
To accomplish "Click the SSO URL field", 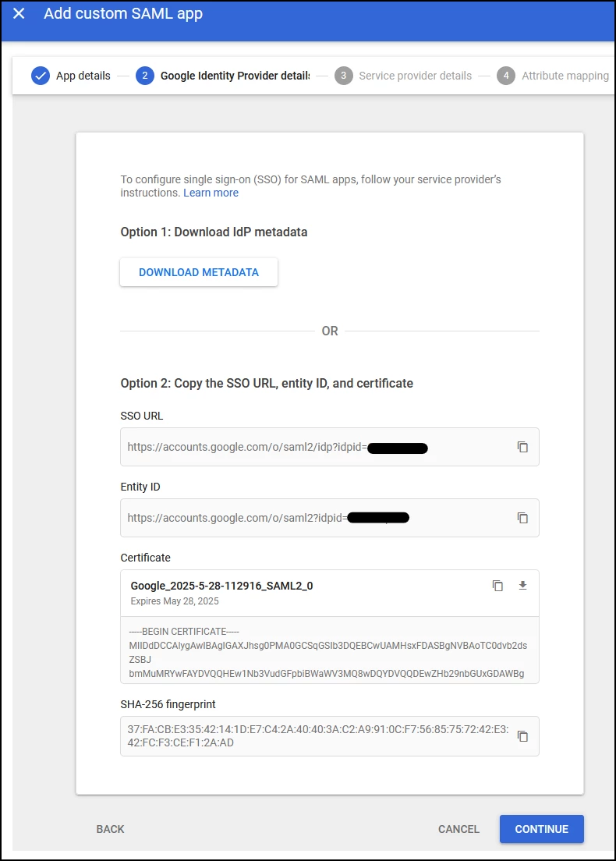I will point(329,447).
